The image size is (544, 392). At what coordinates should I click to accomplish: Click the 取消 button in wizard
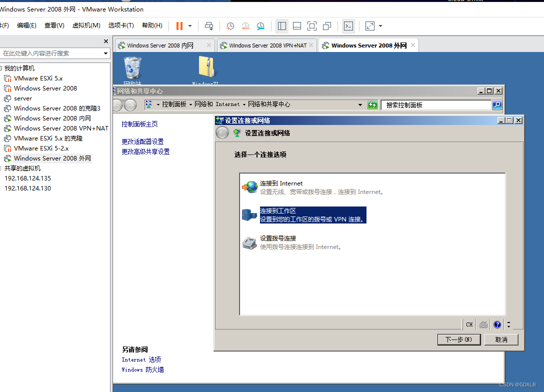[501, 339]
